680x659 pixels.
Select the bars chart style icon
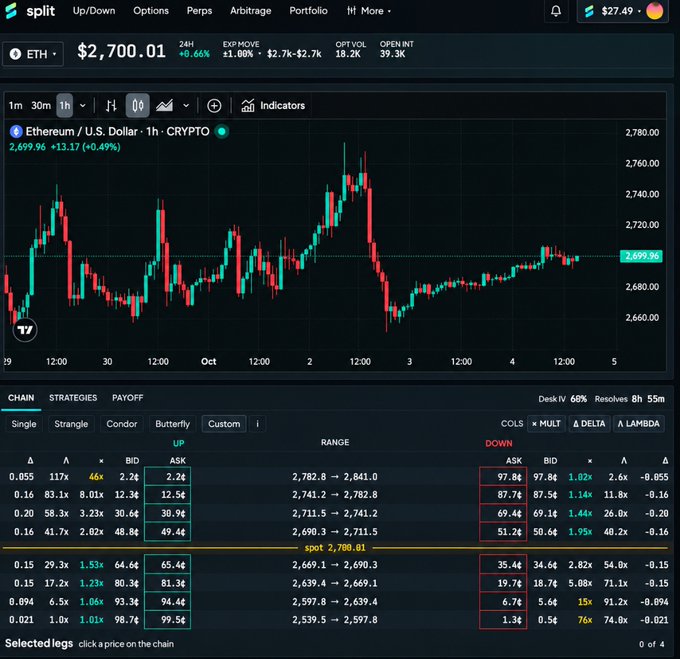(x=111, y=105)
